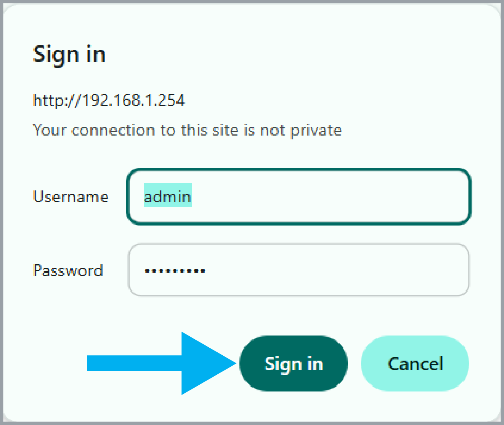Focus the Username input field
Image resolution: width=504 pixels, height=425 pixels.
coord(299,197)
